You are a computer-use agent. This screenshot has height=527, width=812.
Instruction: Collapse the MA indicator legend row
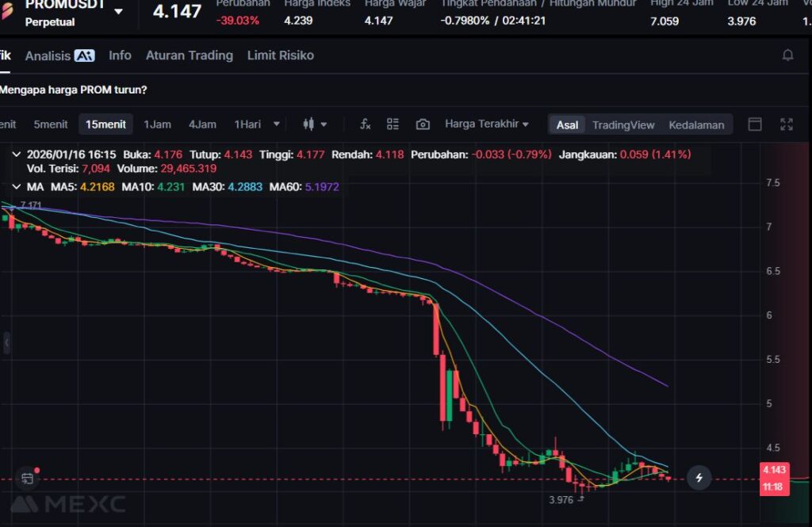pyautogui.click(x=17, y=187)
